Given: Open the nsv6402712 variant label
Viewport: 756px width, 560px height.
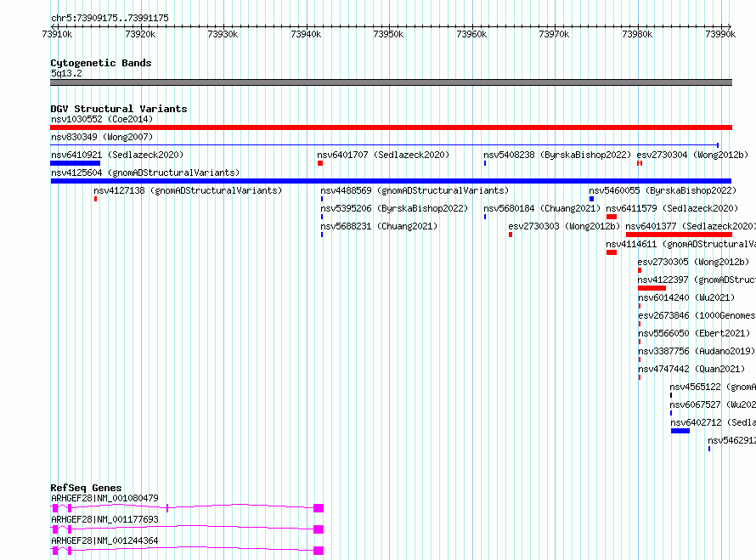Looking at the screenshot, I should click(x=713, y=422).
